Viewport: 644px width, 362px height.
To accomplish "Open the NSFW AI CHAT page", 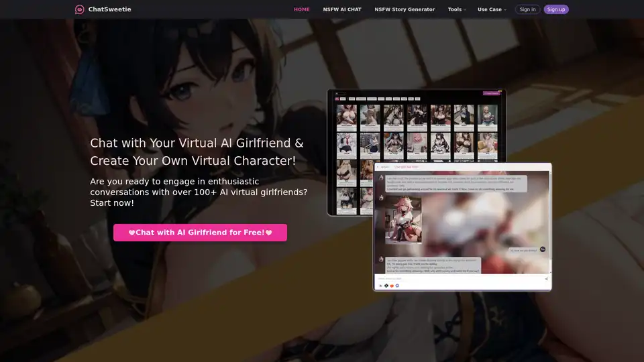I will 342,9.
